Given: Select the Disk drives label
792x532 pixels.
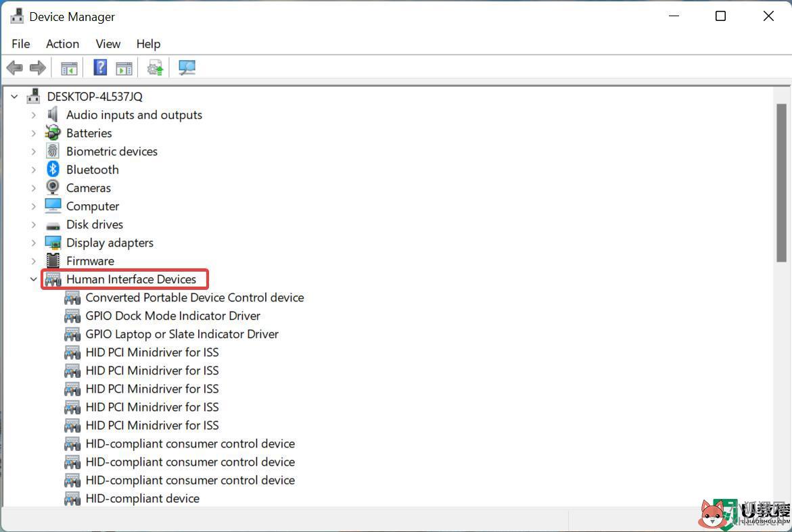Looking at the screenshot, I should [95, 224].
